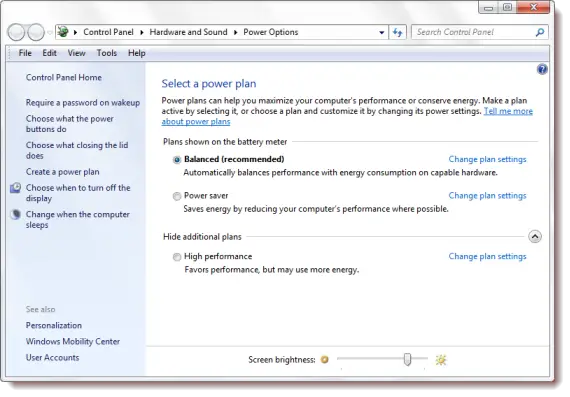Expand arrow before Control Panel breadcrumb
This screenshot has height=397, width=570.
[x=75, y=32]
